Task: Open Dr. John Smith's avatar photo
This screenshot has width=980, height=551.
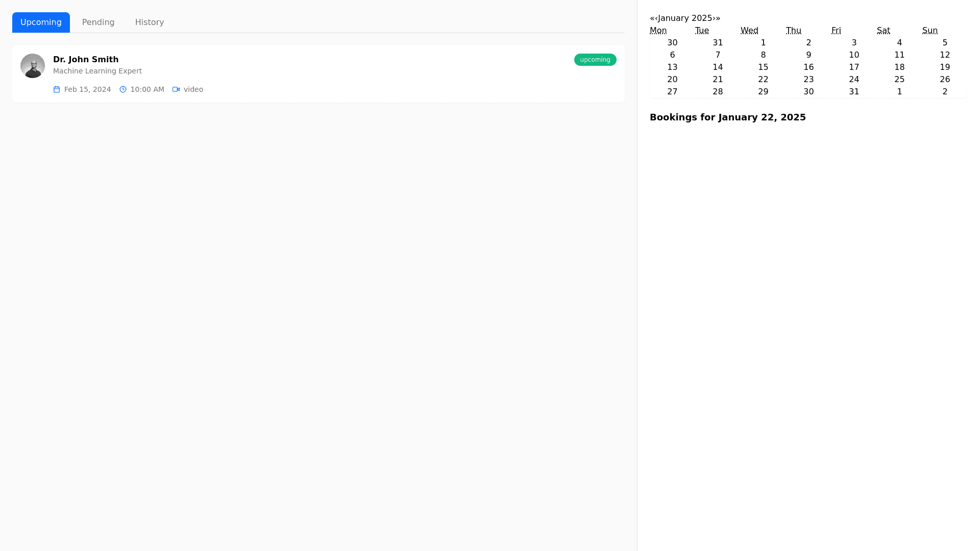Action: pyautogui.click(x=33, y=66)
